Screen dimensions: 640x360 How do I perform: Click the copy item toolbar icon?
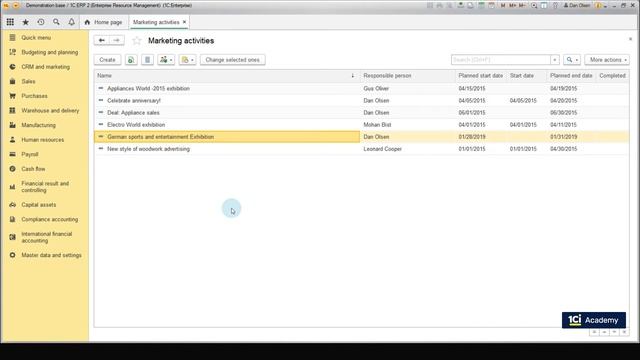(x=131, y=60)
